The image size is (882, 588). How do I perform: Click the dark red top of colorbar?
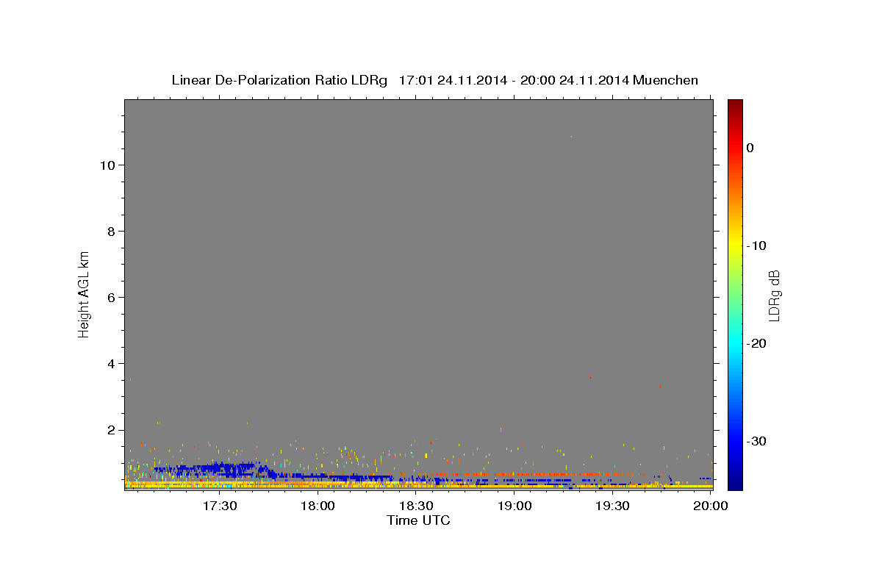click(x=735, y=105)
